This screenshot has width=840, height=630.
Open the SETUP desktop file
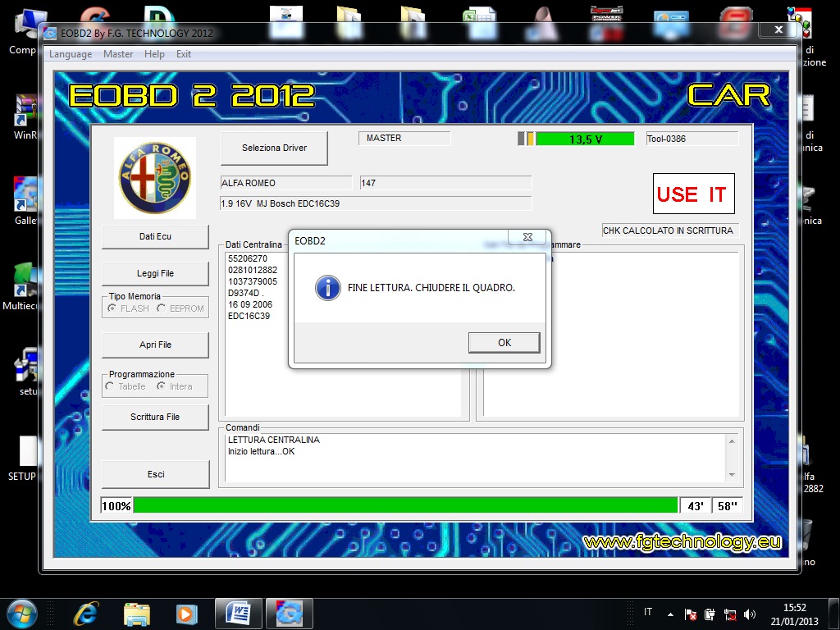[24, 458]
